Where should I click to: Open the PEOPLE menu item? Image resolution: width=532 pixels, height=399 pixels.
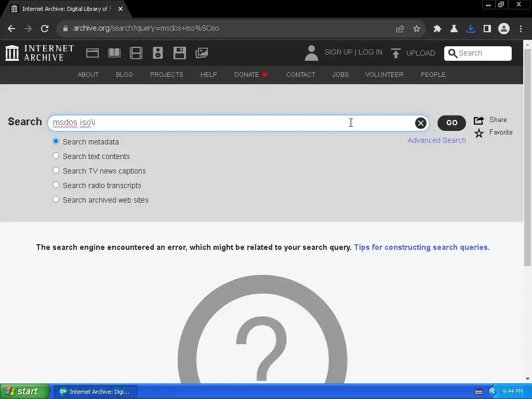pyautogui.click(x=433, y=75)
